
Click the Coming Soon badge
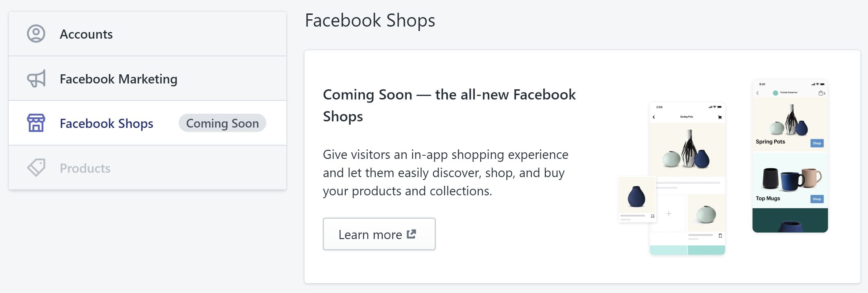click(x=222, y=123)
